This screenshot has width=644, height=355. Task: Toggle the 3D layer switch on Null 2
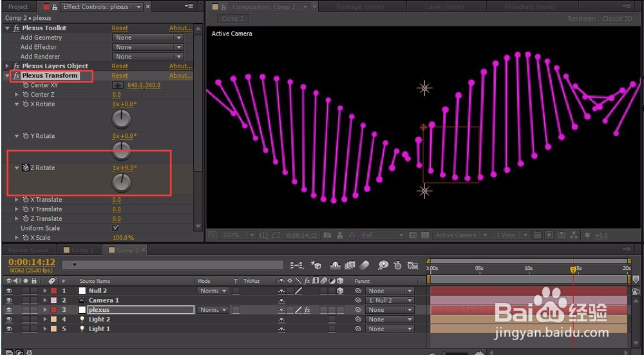pyautogui.click(x=340, y=291)
